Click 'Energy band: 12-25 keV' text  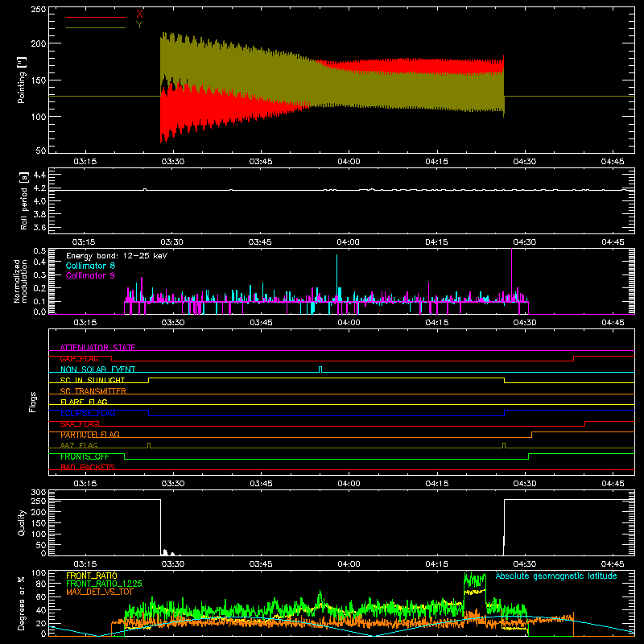click(x=117, y=256)
